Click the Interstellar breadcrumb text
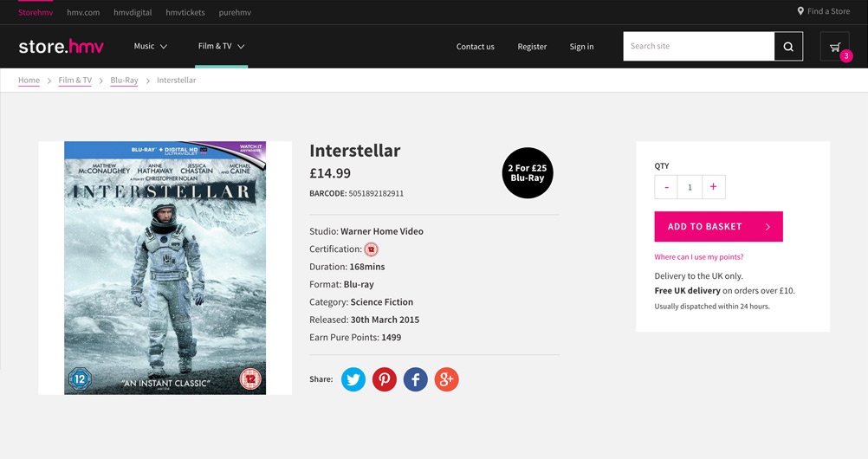This screenshot has height=459, width=868. [x=176, y=81]
